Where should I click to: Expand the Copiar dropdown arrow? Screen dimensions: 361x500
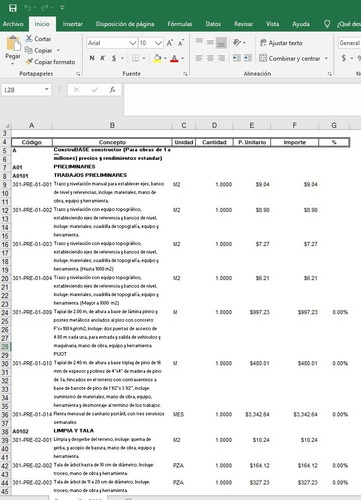point(58,50)
